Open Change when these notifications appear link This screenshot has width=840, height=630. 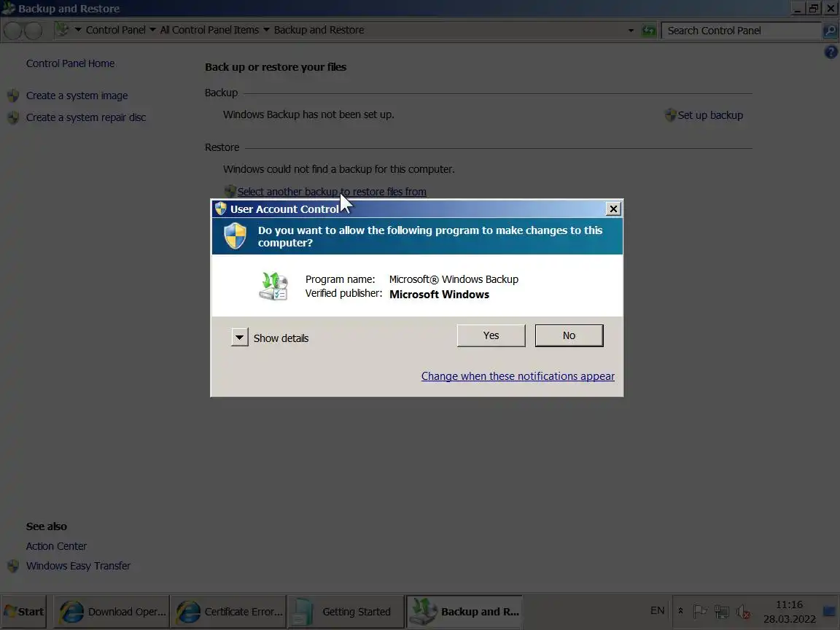pyautogui.click(x=518, y=376)
